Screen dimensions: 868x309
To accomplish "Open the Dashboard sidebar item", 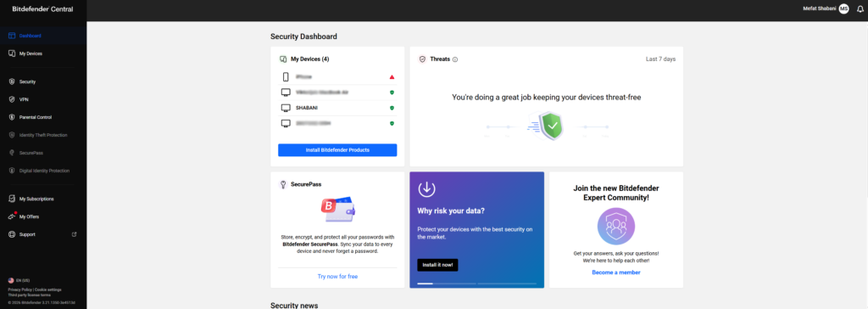I will tap(42, 36).
